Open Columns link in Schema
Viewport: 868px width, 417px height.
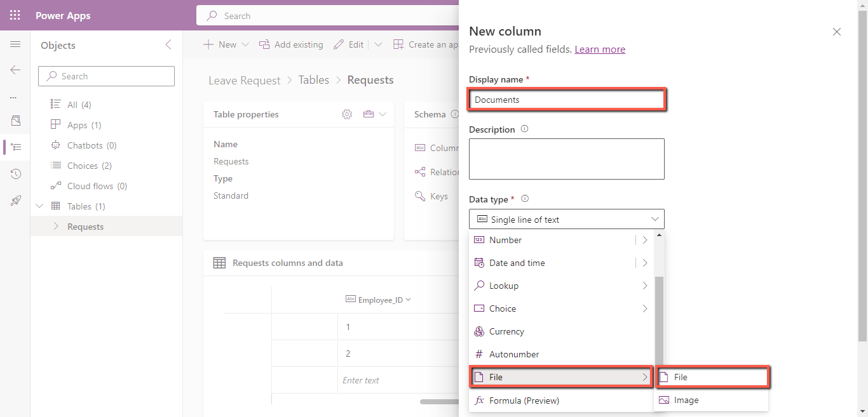[436, 148]
